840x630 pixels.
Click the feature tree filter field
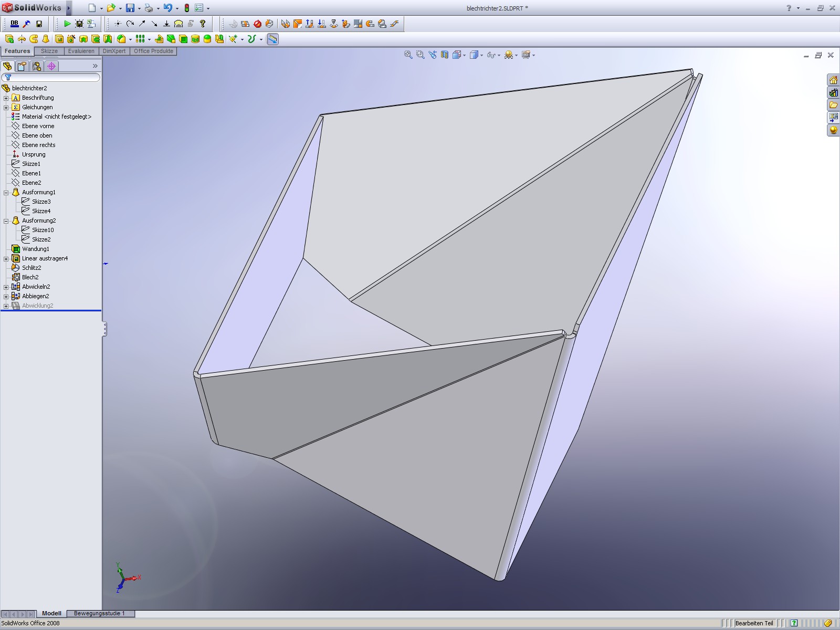pyautogui.click(x=51, y=77)
